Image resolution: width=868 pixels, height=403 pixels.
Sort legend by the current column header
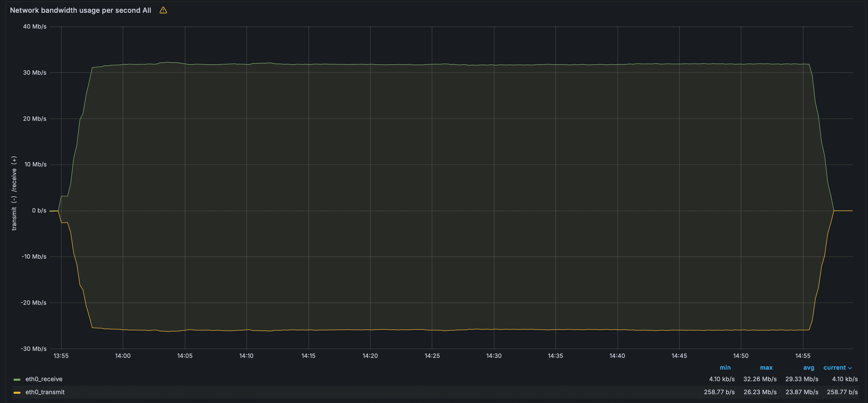[834, 368]
